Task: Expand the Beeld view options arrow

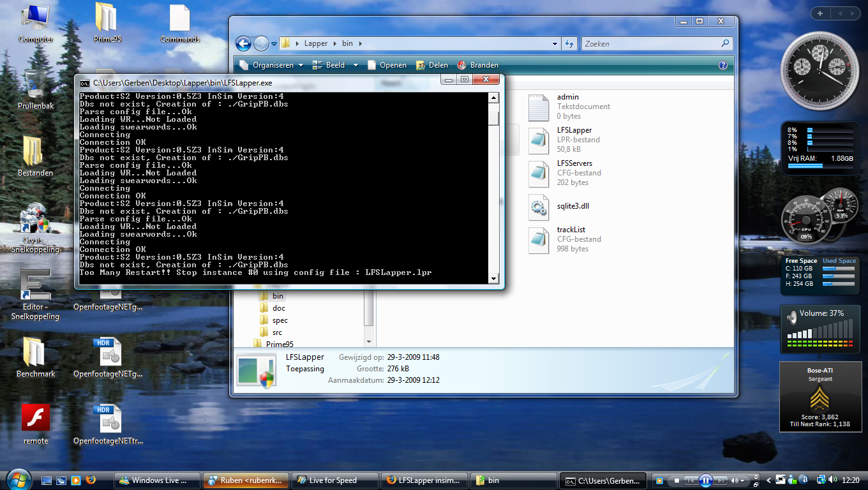Action: coord(355,65)
